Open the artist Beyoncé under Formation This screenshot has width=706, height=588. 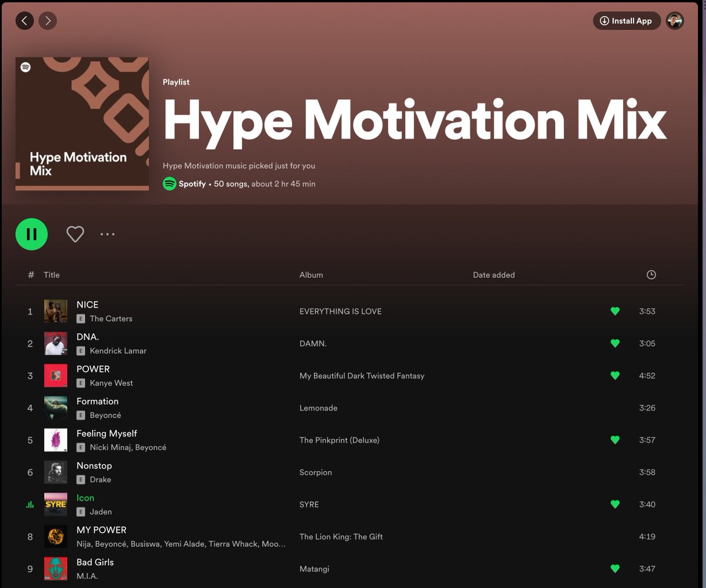tap(105, 415)
